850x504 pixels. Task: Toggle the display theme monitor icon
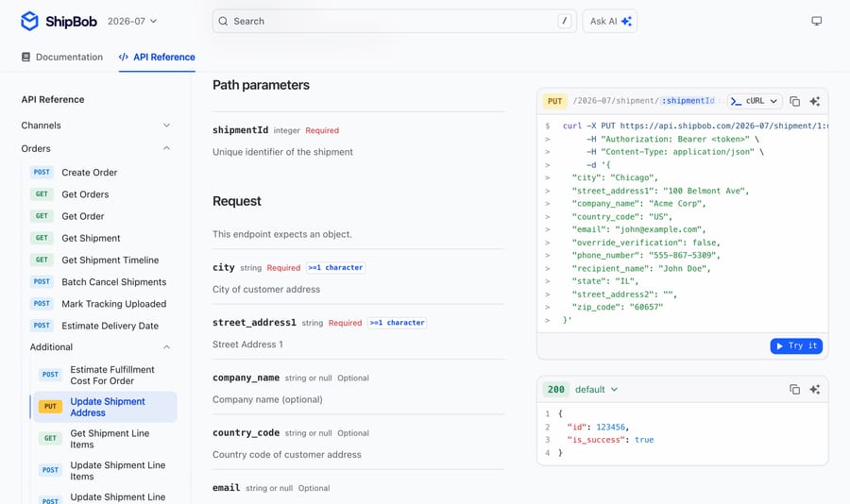pos(816,21)
